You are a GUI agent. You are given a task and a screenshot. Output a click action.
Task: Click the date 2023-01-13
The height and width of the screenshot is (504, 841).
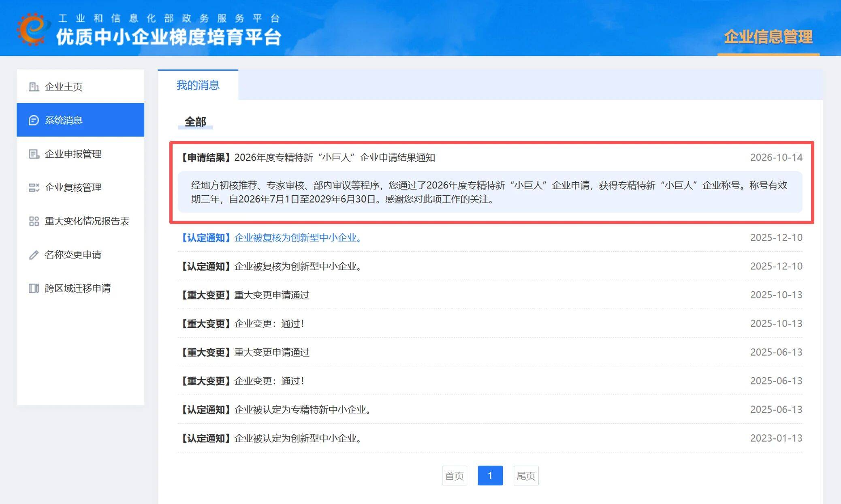[776, 438]
